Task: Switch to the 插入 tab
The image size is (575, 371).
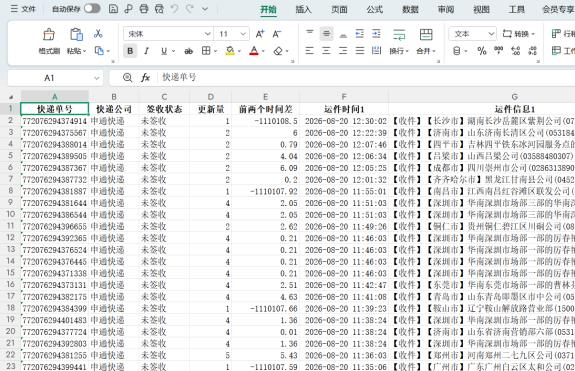Action: (303, 9)
